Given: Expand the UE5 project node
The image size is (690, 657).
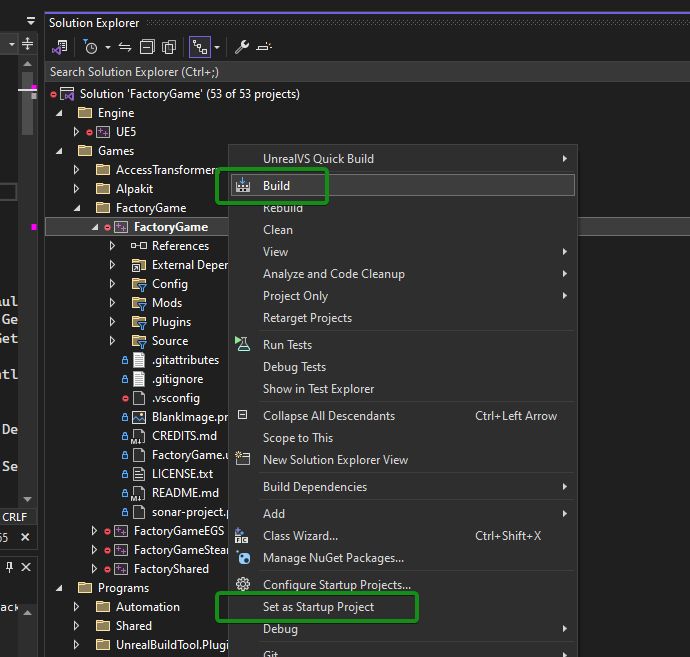Looking at the screenshot, I should tap(76, 132).
